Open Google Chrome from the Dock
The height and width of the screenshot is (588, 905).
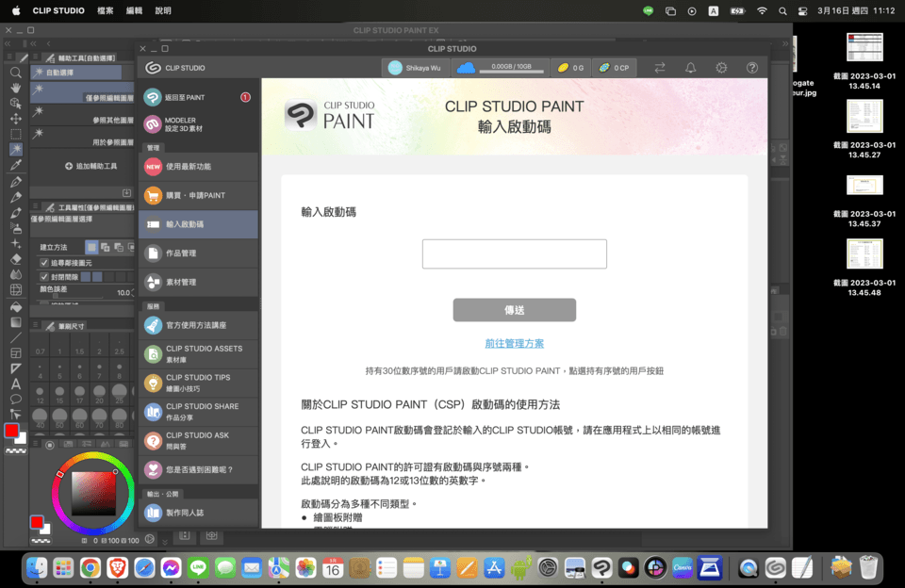coord(90,568)
